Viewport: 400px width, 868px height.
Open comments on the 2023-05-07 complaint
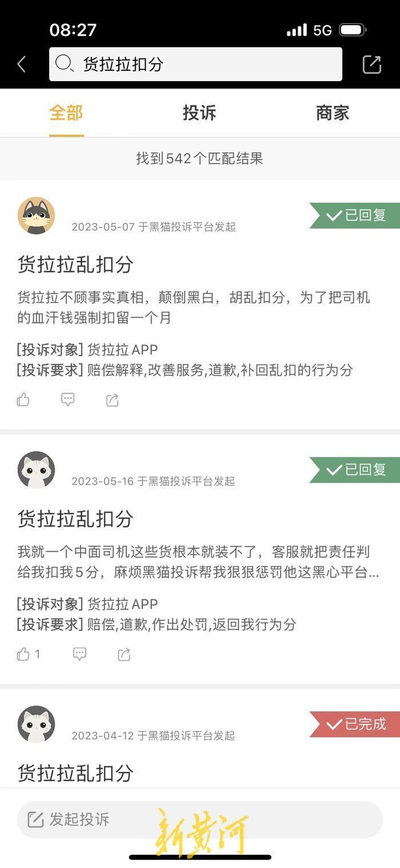click(x=68, y=400)
